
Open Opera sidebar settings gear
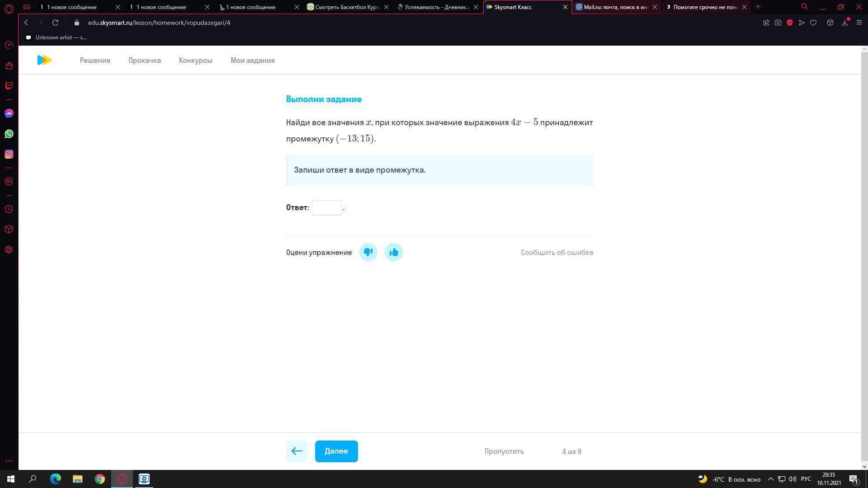(x=9, y=250)
